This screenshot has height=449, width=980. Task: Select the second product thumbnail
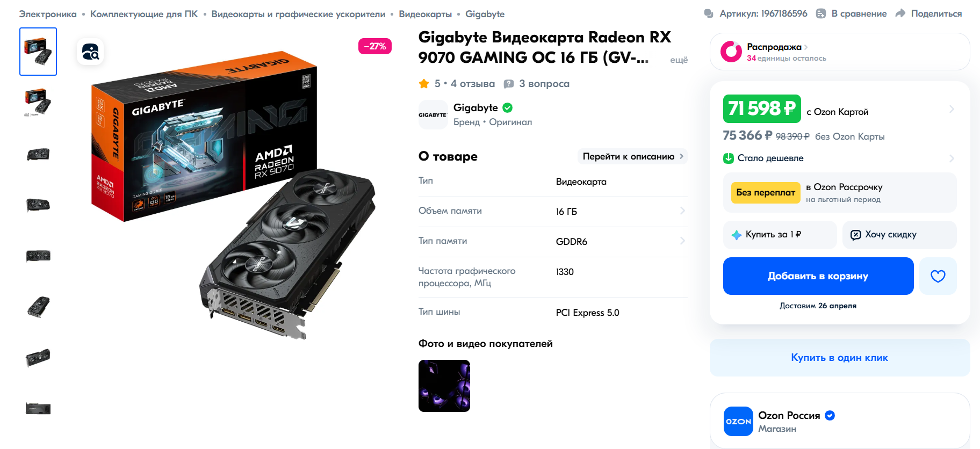(38, 102)
